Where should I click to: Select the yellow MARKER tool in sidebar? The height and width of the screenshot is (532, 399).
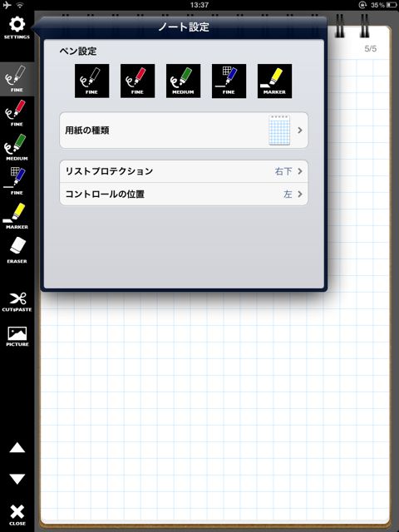(17, 216)
